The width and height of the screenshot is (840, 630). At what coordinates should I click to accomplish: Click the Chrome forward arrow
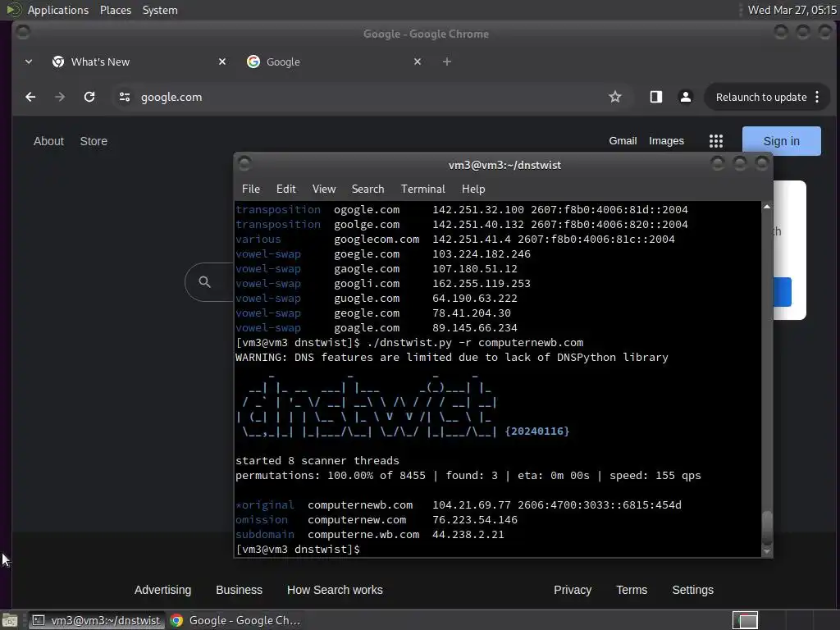(x=60, y=97)
